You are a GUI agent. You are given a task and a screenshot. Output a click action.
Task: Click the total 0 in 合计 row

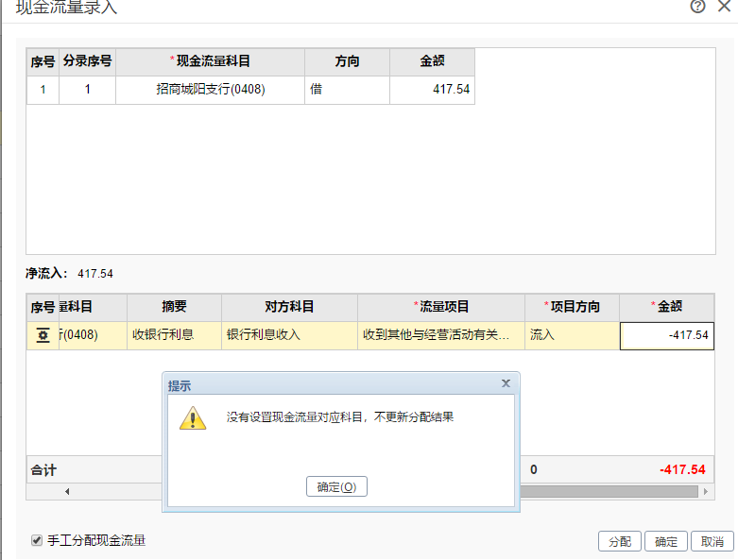[x=534, y=469]
